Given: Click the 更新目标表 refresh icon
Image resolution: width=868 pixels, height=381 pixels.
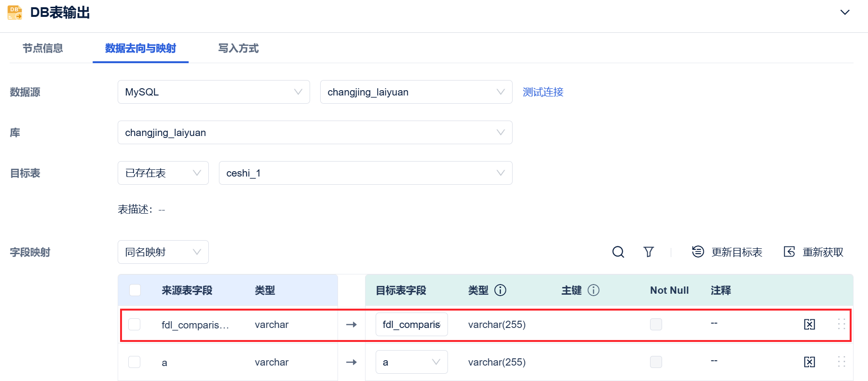Looking at the screenshot, I should [x=698, y=252].
